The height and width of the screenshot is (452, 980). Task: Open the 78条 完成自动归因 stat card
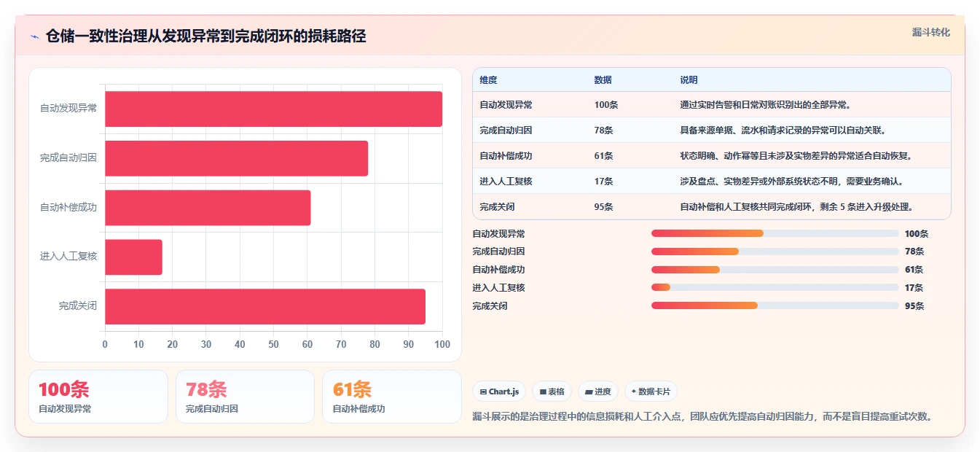click(245, 397)
